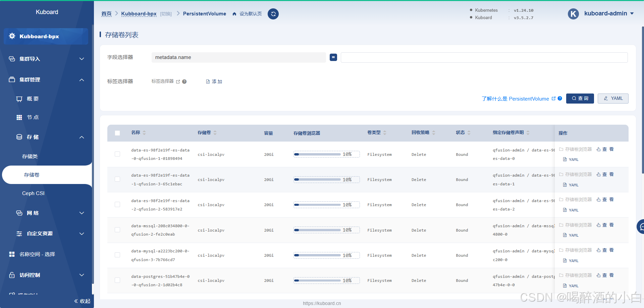Click sort arrows on 回收策略 column

[434, 133]
